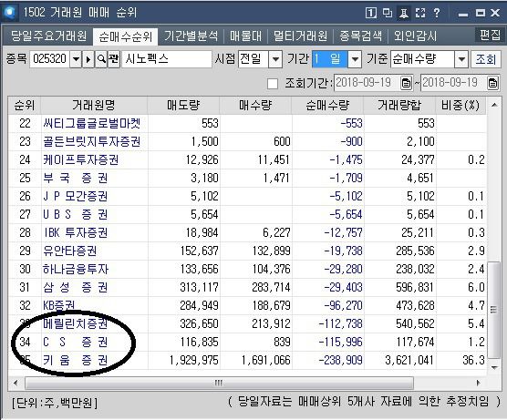
Task: Click the end date field after the tilde
Action: [453, 83]
